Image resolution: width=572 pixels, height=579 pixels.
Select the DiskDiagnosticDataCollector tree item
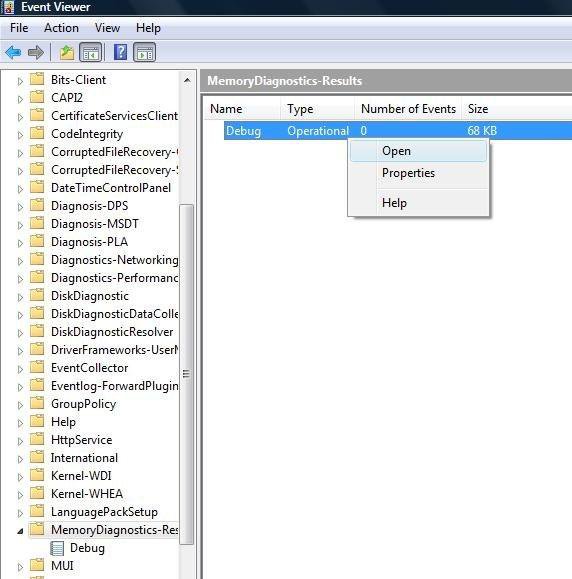(114, 314)
